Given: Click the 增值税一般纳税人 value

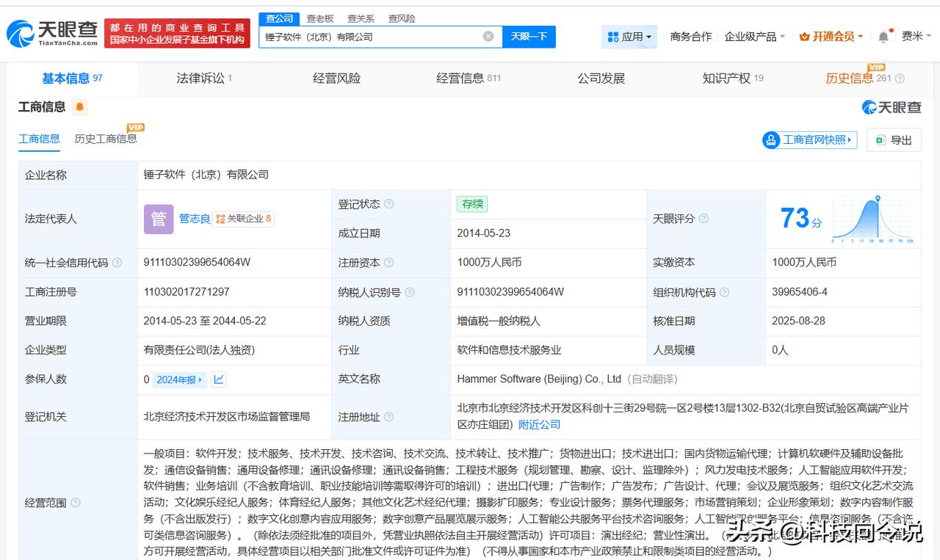Looking at the screenshot, I should (x=498, y=321).
